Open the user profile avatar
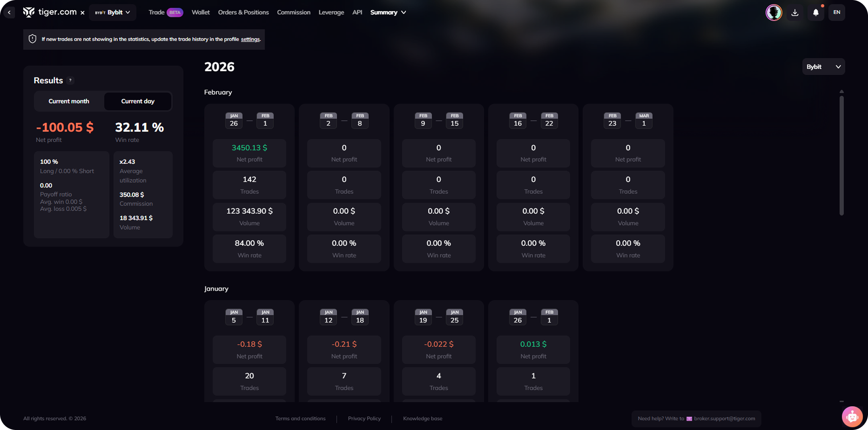The image size is (868, 430). click(x=774, y=12)
